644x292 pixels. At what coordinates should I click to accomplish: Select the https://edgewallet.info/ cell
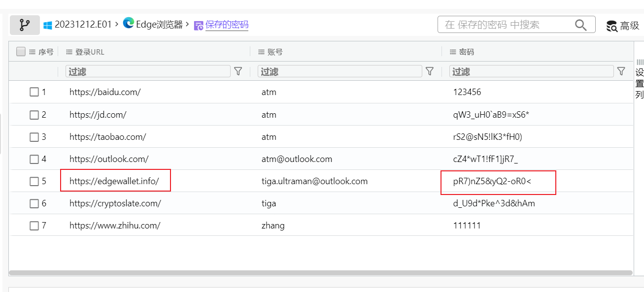[114, 181]
